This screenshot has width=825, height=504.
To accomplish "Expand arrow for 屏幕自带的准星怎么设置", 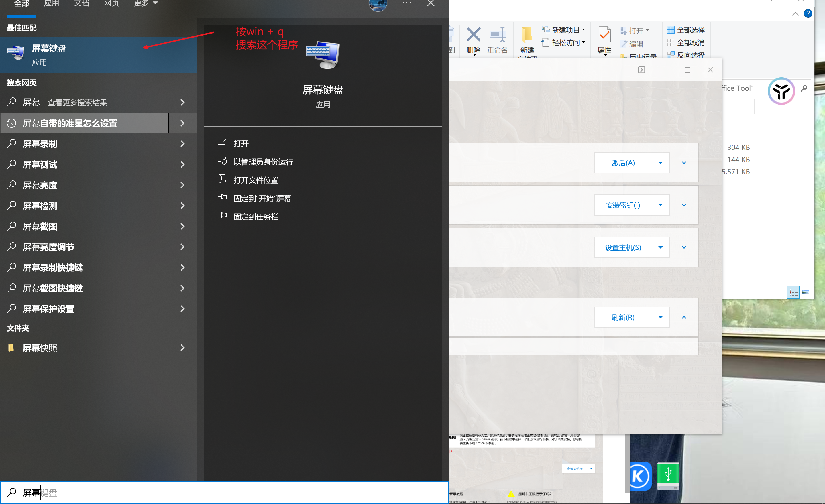I will click(182, 123).
